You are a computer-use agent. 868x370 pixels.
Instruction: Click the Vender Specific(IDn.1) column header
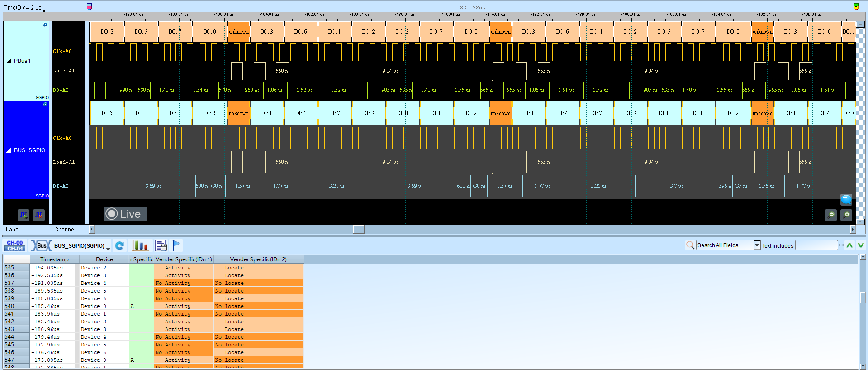pyautogui.click(x=184, y=259)
